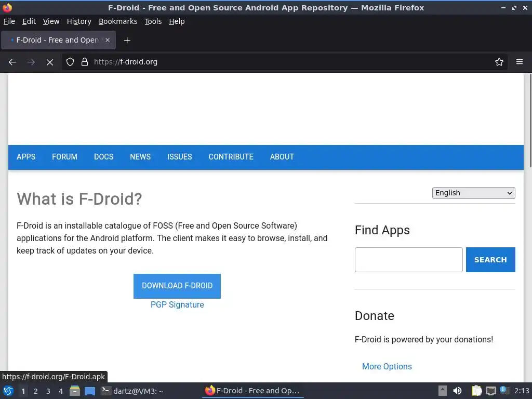The width and height of the screenshot is (532, 399).
Task: Click the volume speaker tray icon
Action: pos(457,391)
